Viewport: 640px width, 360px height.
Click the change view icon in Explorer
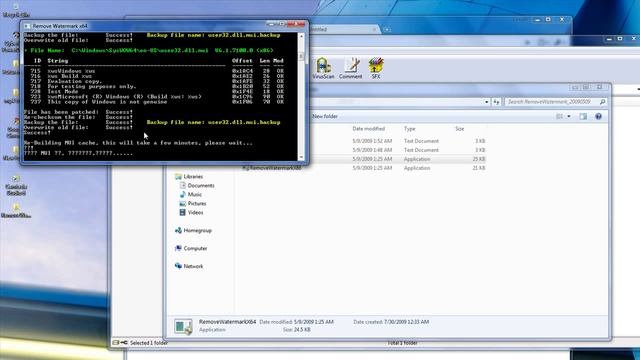pos(560,116)
